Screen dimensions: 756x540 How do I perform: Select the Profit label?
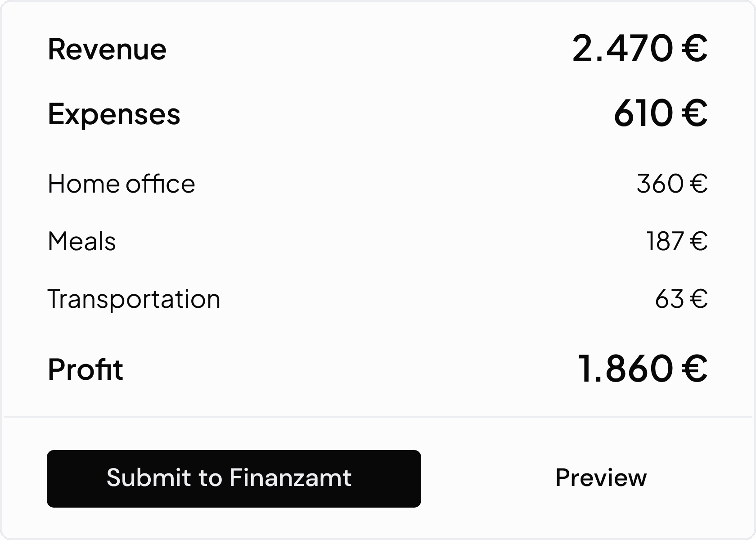point(85,369)
